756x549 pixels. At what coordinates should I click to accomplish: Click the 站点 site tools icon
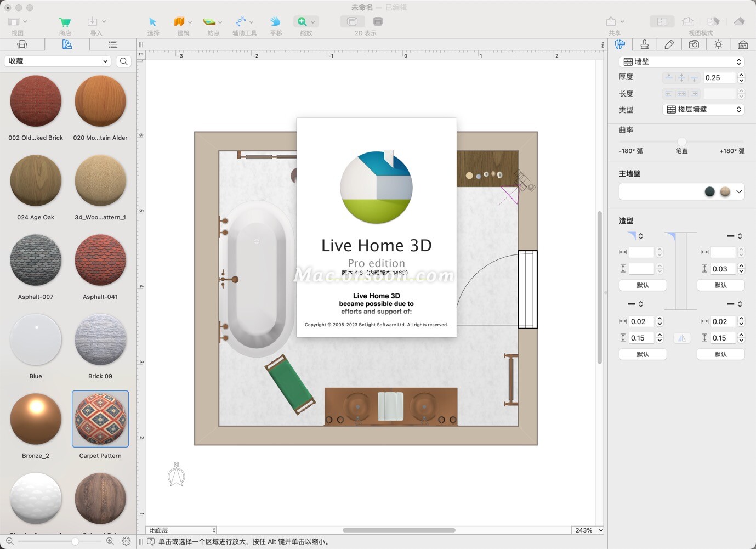coord(209,22)
